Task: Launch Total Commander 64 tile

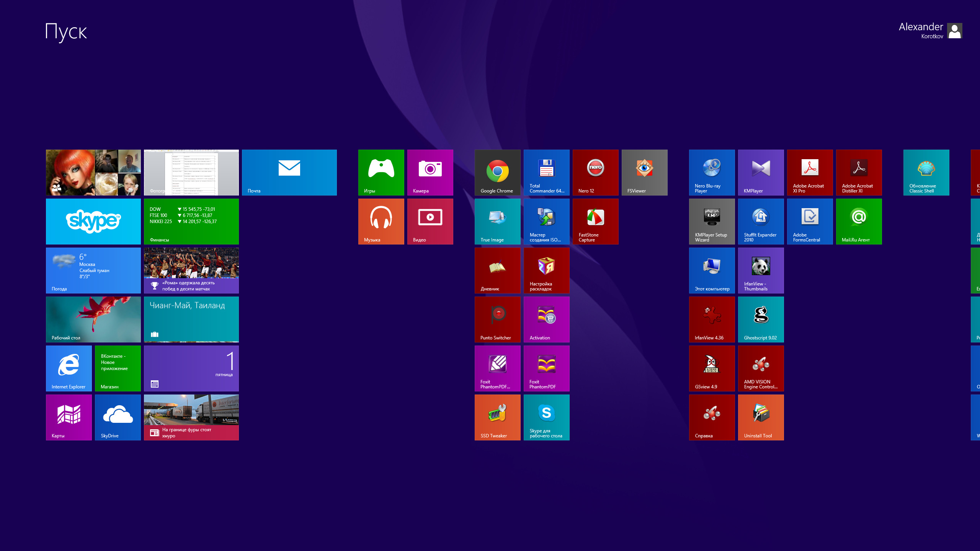Action: (x=546, y=172)
